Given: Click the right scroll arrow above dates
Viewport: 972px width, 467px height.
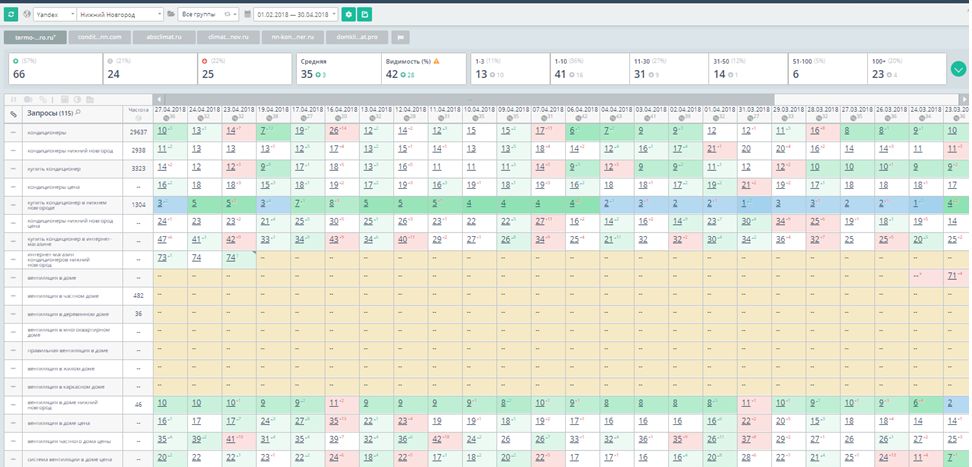Looking at the screenshot, I should 964,99.
